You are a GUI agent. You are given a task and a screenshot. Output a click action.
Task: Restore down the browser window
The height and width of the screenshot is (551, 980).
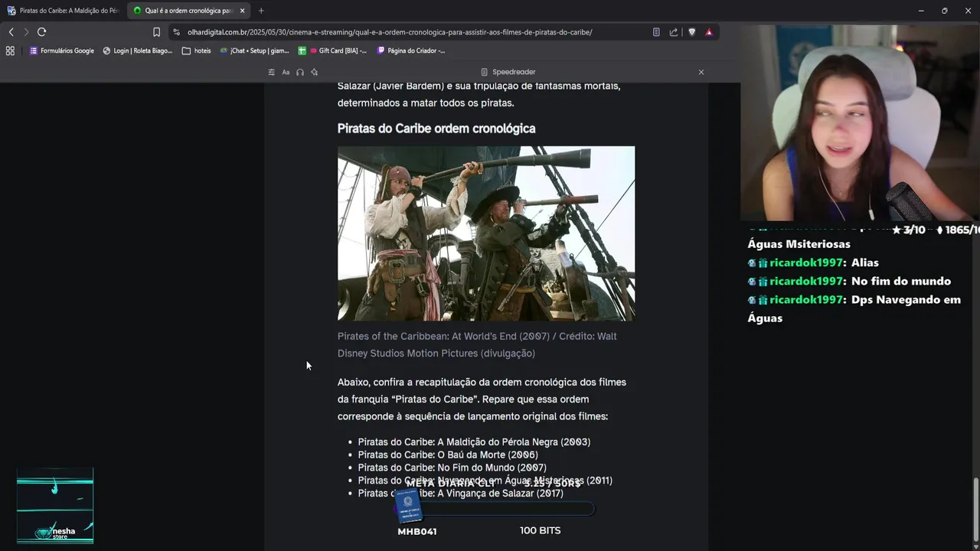pyautogui.click(x=944, y=11)
